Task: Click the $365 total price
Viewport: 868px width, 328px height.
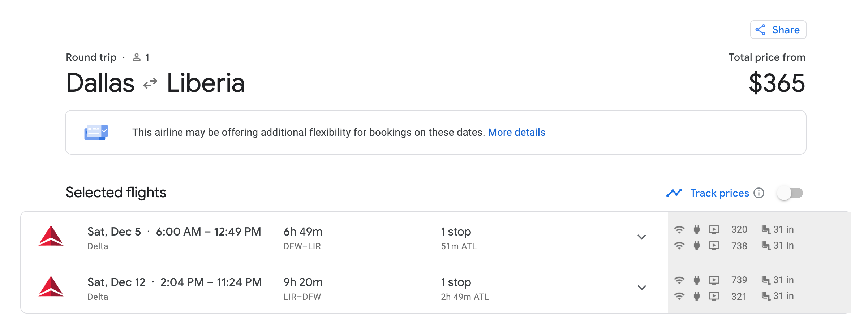Action: tap(777, 83)
